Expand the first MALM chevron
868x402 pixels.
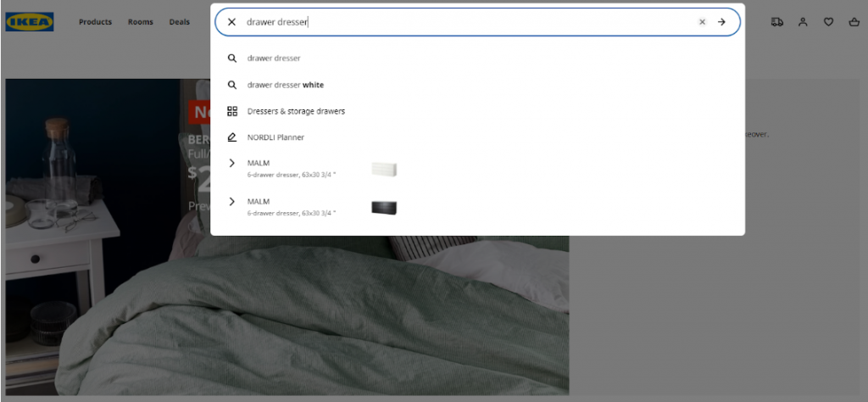[231, 163]
